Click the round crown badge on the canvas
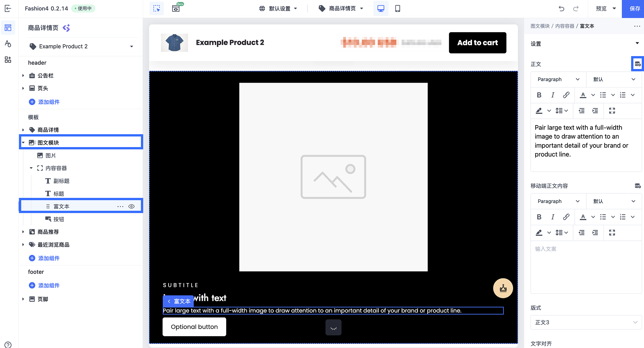The width and height of the screenshot is (644, 348). 503,288
